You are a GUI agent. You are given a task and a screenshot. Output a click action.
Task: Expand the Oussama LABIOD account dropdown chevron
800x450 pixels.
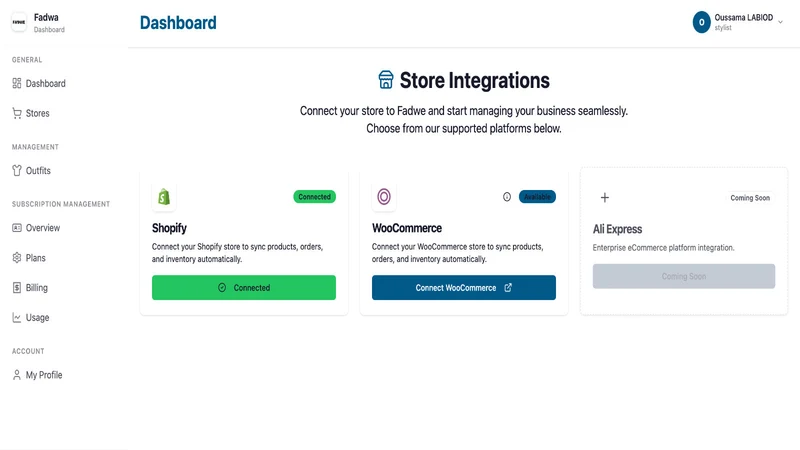pos(780,22)
